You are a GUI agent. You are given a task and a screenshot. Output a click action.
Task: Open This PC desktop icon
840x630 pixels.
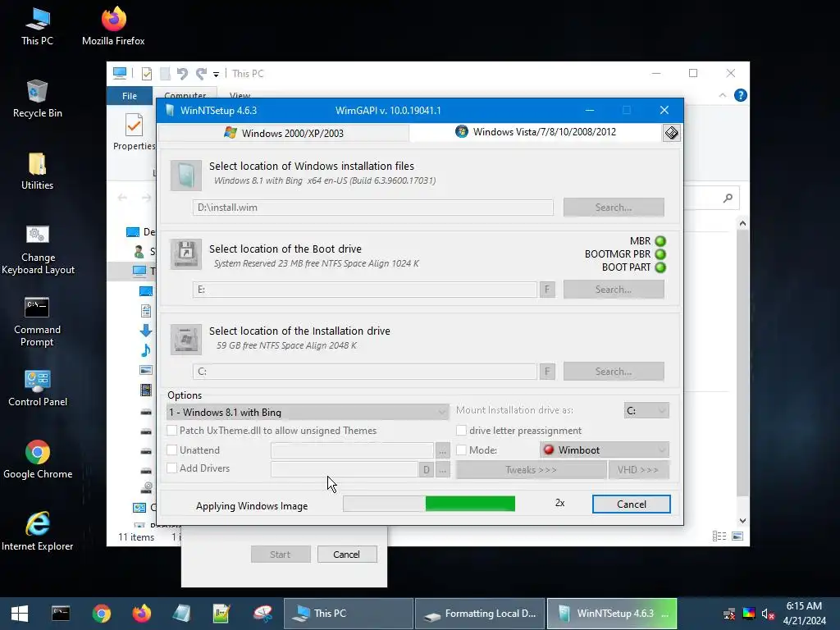click(x=37, y=25)
